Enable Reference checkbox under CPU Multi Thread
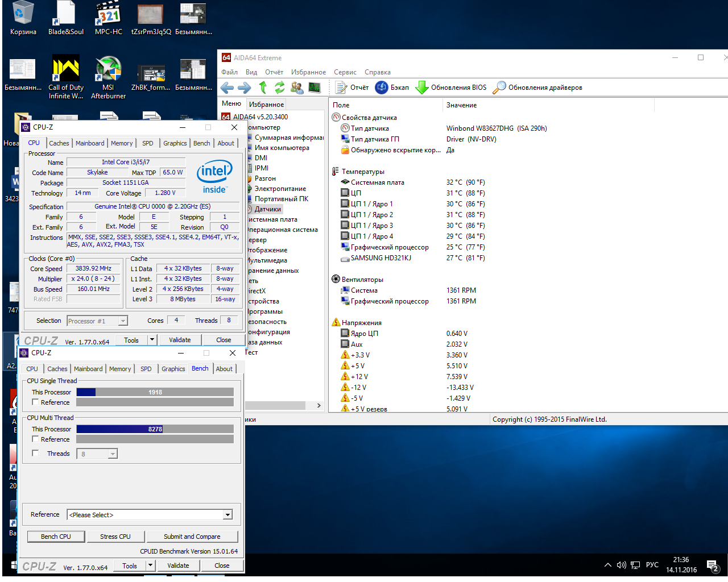The width and height of the screenshot is (728, 582). click(36, 439)
